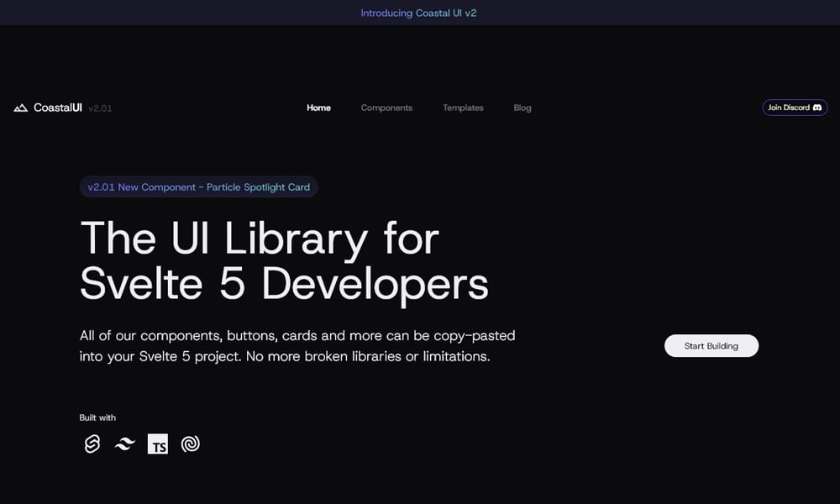Open the Templates nav link
This screenshot has width=840, height=504.
pyautogui.click(x=464, y=108)
